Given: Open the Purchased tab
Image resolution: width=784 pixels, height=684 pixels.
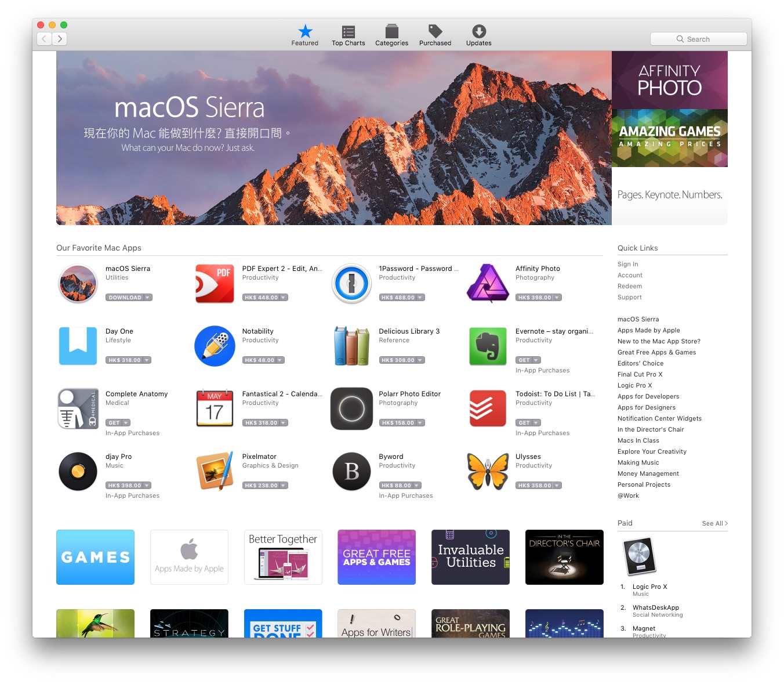Looking at the screenshot, I should click(435, 35).
